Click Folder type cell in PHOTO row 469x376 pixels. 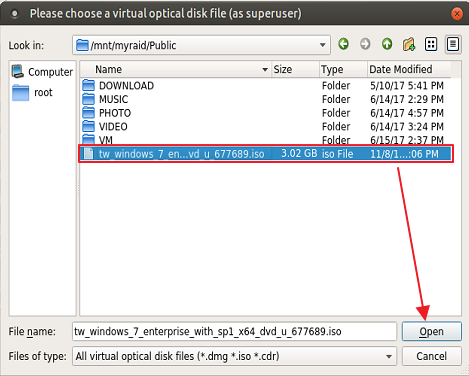point(336,113)
